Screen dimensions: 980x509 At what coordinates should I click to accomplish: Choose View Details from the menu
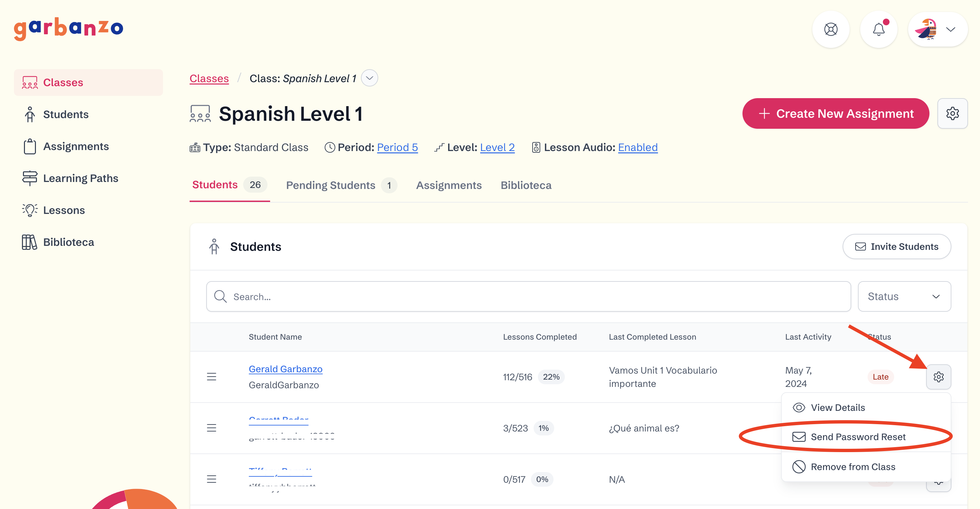(837, 408)
